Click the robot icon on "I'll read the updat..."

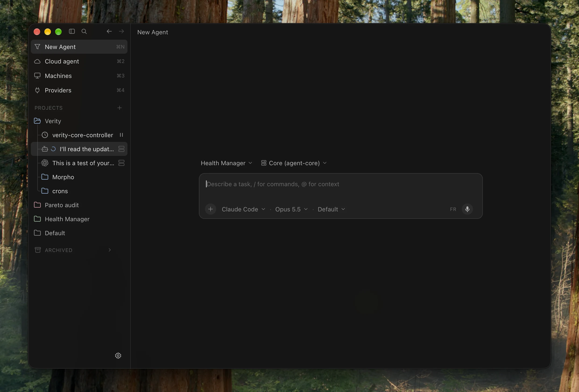tap(45, 149)
